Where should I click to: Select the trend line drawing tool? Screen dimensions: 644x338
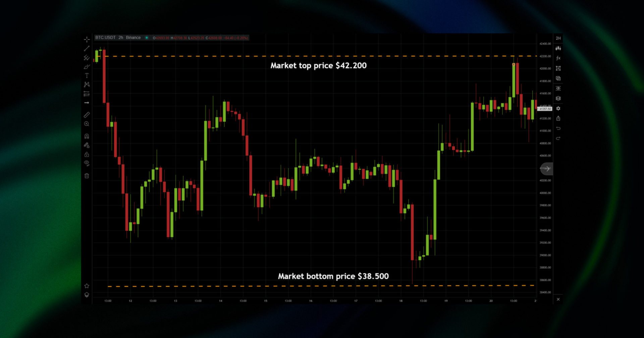(x=87, y=49)
